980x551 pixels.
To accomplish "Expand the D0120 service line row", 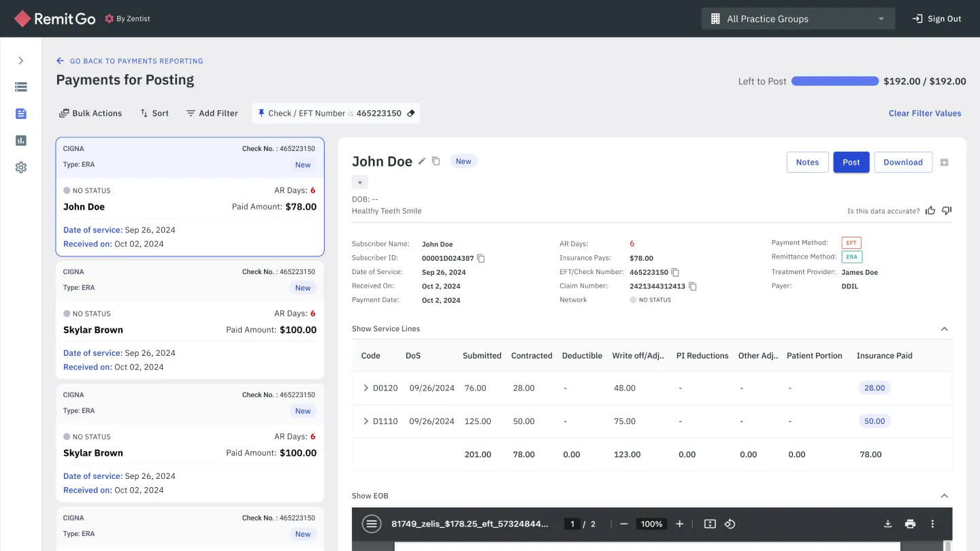I will click(366, 388).
